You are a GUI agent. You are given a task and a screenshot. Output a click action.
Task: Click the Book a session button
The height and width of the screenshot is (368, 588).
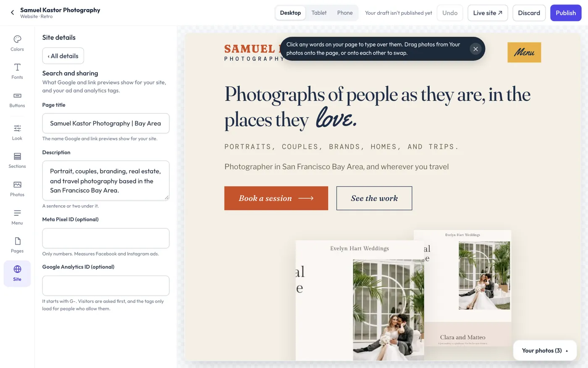click(276, 198)
